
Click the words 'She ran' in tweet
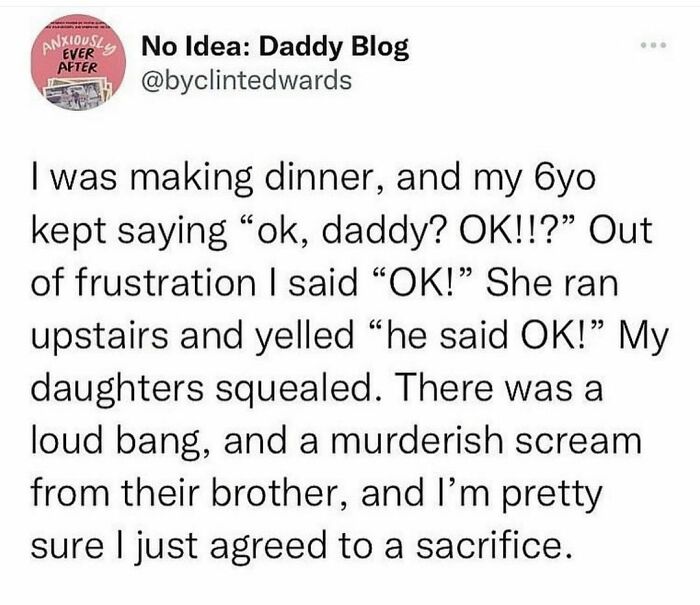(x=552, y=283)
